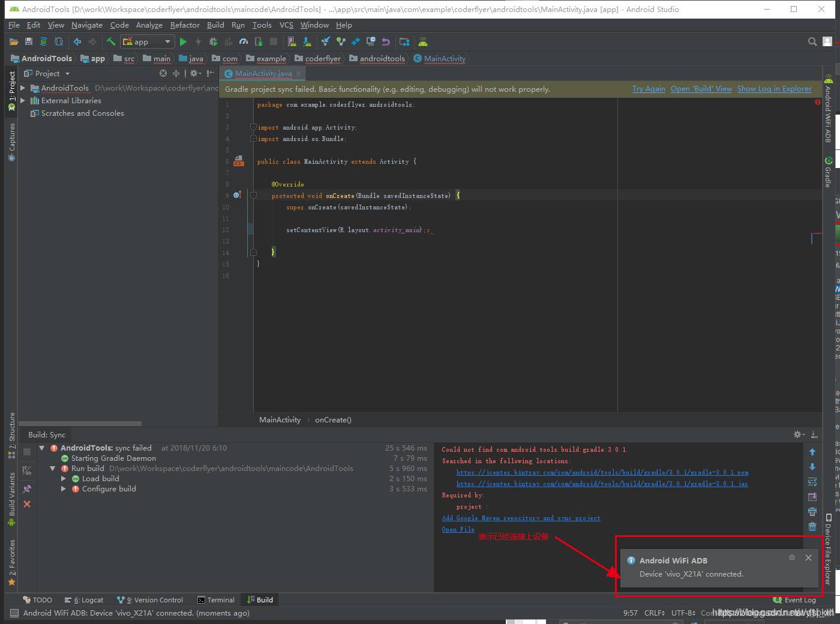Viewport: 840px width, 624px height.
Task: Open the Analyze menu
Action: pos(149,25)
